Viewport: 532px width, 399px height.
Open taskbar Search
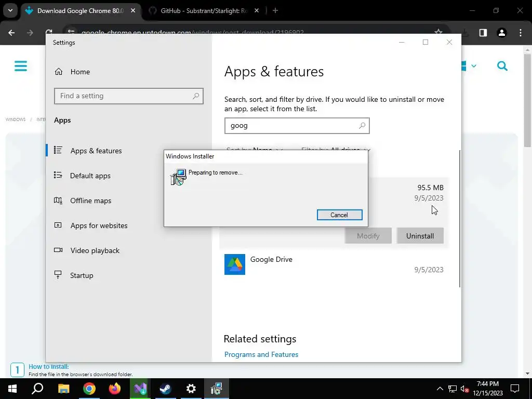click(37, 389)
